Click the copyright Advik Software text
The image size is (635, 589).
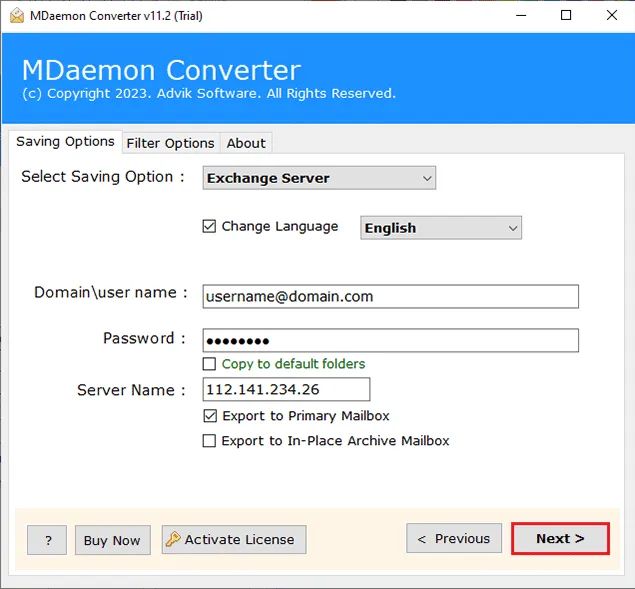click(209, 94)
